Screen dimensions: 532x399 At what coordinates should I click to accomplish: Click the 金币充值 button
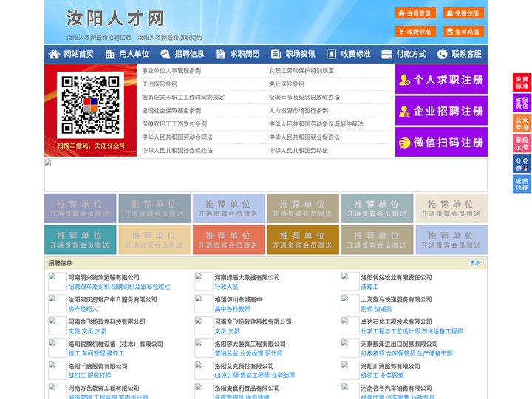(463, 32)
